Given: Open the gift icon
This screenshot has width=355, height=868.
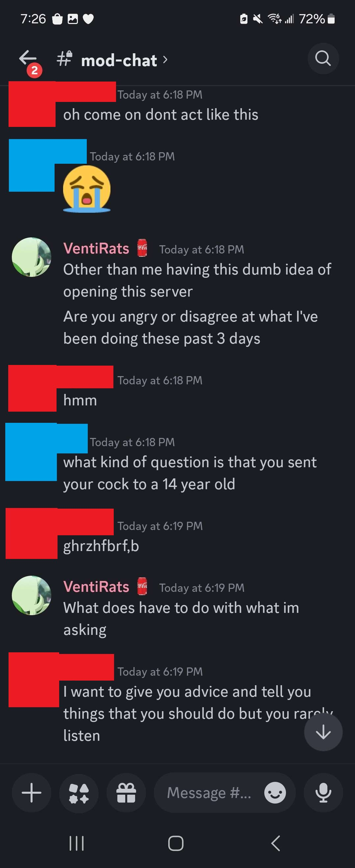Looking at the screenshot, I should 126,792.
